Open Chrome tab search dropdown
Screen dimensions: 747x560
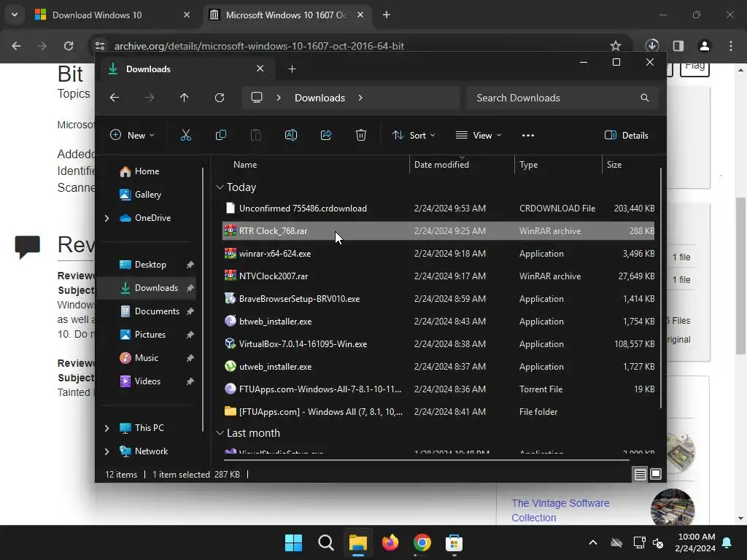point(15,15)
